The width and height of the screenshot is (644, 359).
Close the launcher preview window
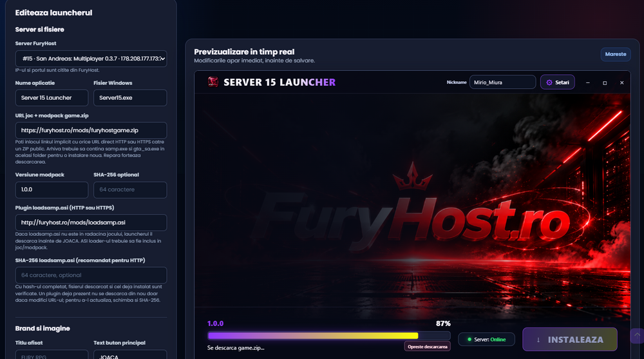[622, 82]
